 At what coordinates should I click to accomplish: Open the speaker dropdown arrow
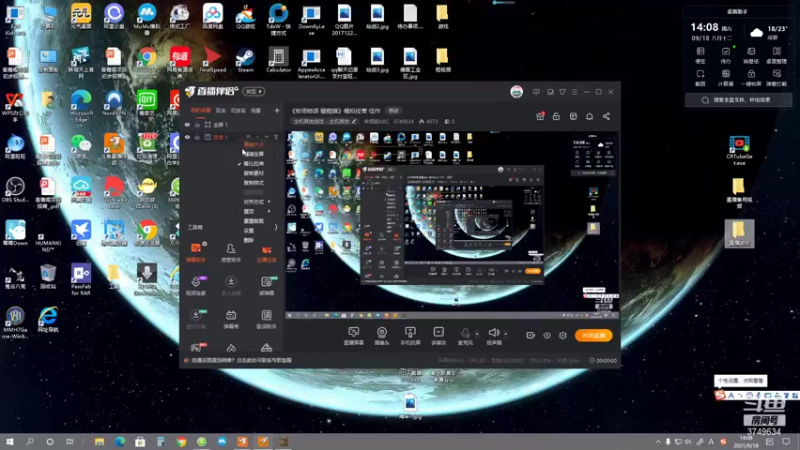tap(506, 334)
